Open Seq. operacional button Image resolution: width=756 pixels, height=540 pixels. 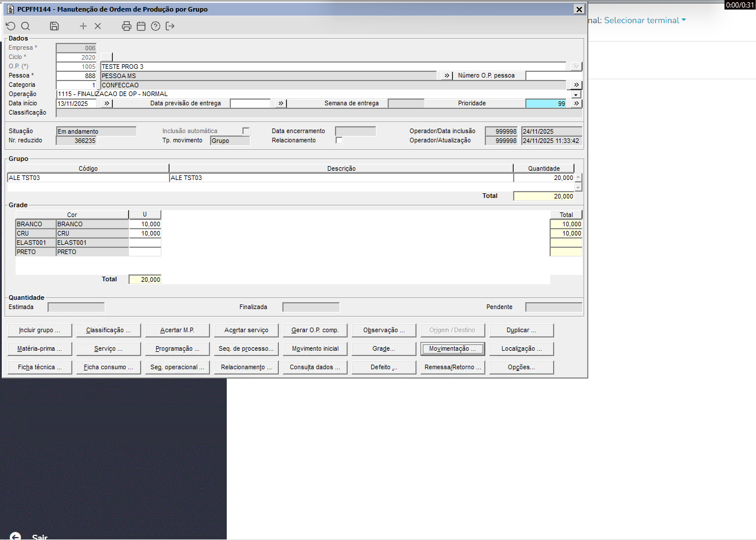coord(177,367)
